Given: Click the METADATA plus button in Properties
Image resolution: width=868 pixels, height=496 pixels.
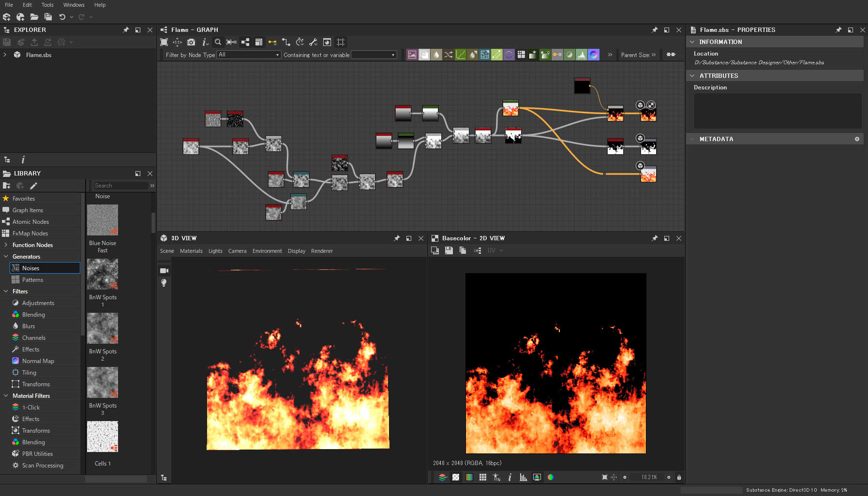Looking at the screenshot, I should 857,139.
